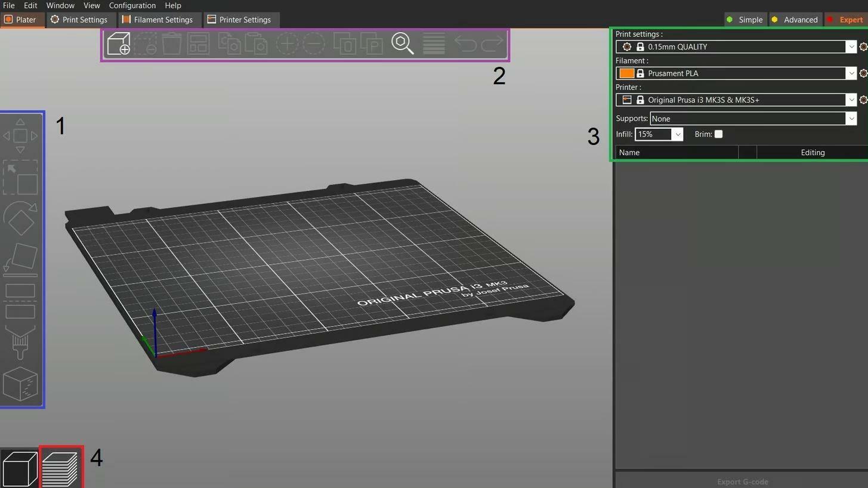This screenshot has width=868, height=488.
Task: Click the Add model icon
Action: pos(118,44)
